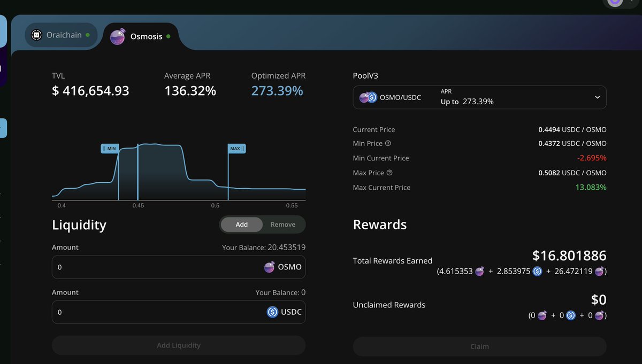Click the USDC icon in earned rewards breakdown

(x=538, y=271)
